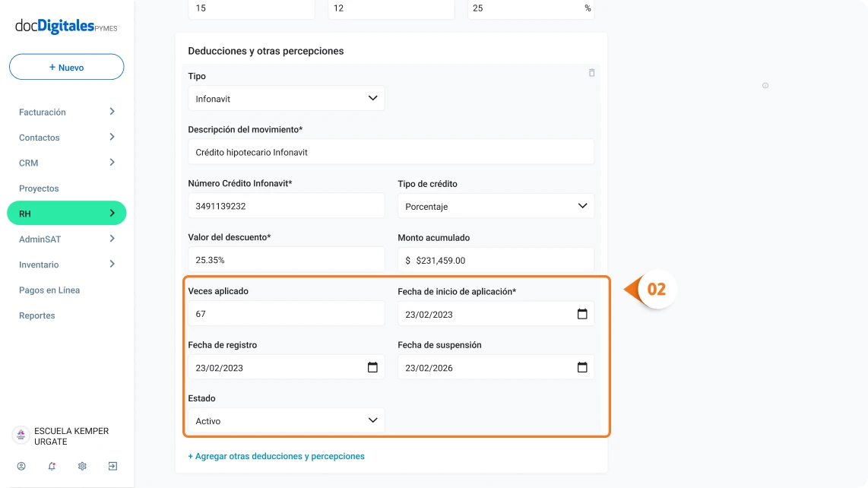Click the Escuela Kemper Urgate company avatar
The height and width of the screenshot is (488, 868).
pyautogui.click(x=21, y=436)
